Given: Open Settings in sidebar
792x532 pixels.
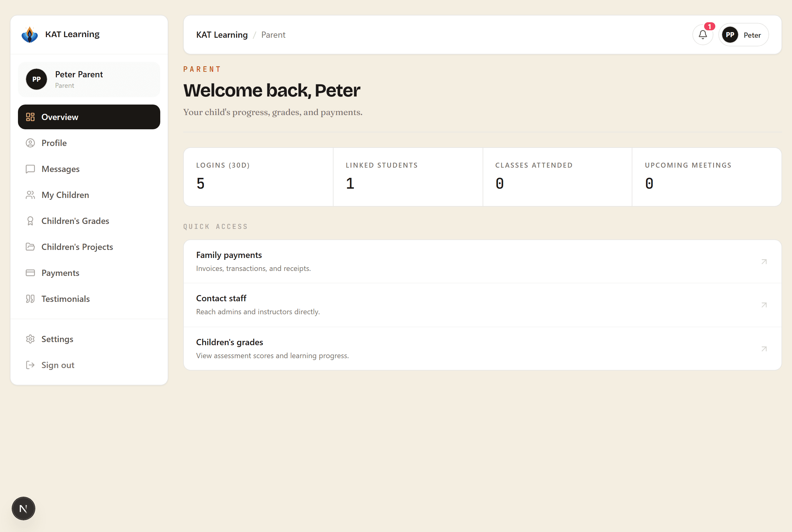Looking at the screenshot, I should coord(89,339).
